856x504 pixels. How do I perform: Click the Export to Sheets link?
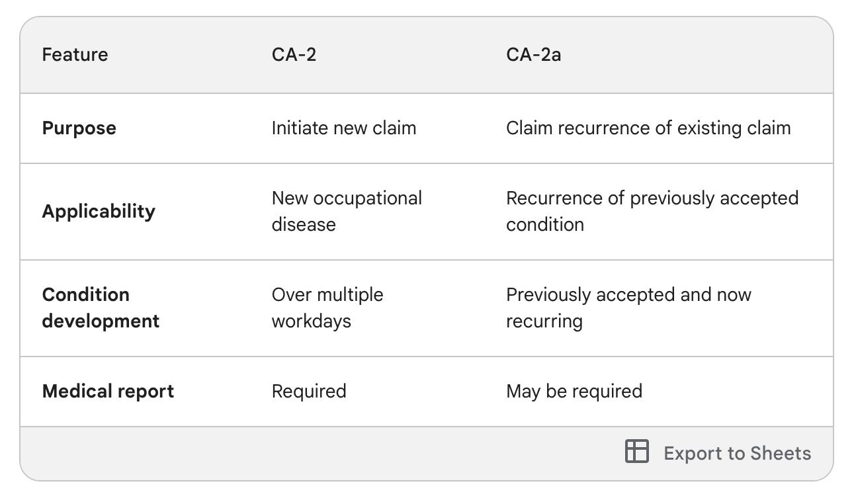[738, 452]
